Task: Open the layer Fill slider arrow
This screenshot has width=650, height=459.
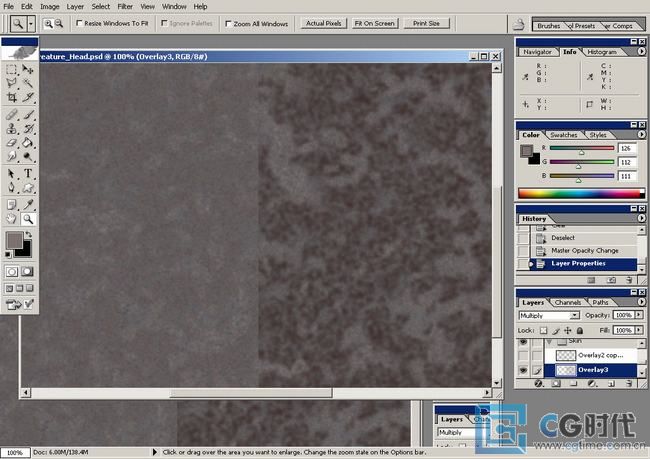Action: 639,330
